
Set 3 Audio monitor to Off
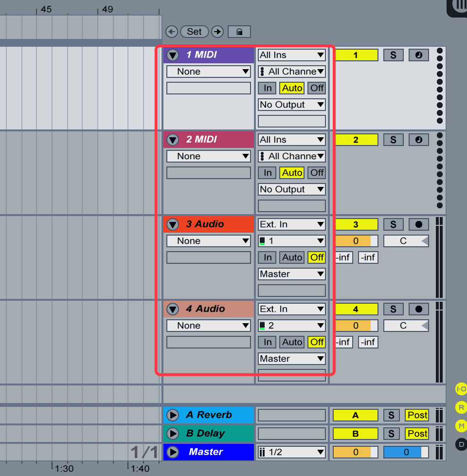point(317,257)
